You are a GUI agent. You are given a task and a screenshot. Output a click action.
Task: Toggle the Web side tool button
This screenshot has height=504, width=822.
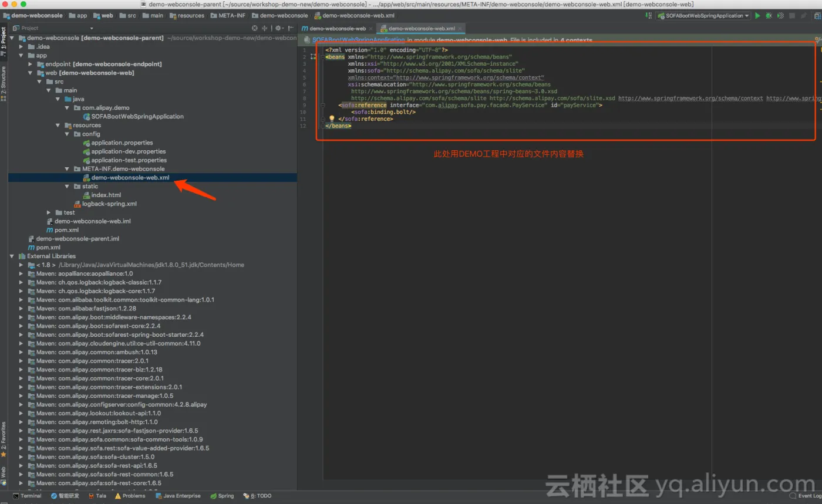point(4,475)
